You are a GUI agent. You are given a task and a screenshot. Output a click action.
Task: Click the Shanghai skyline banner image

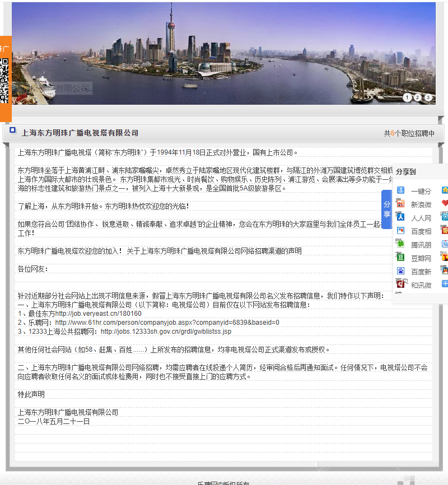tap(224, 53)
